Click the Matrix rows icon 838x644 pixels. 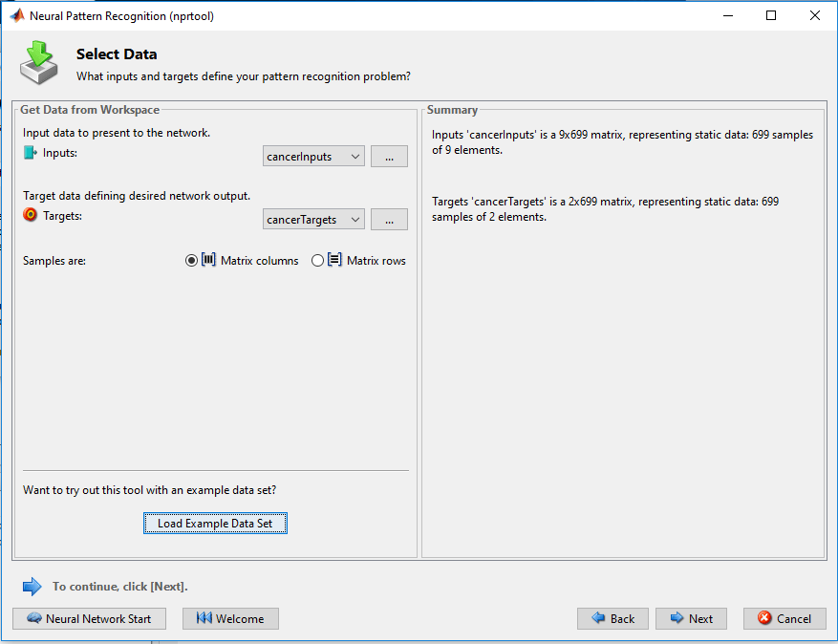334,260
